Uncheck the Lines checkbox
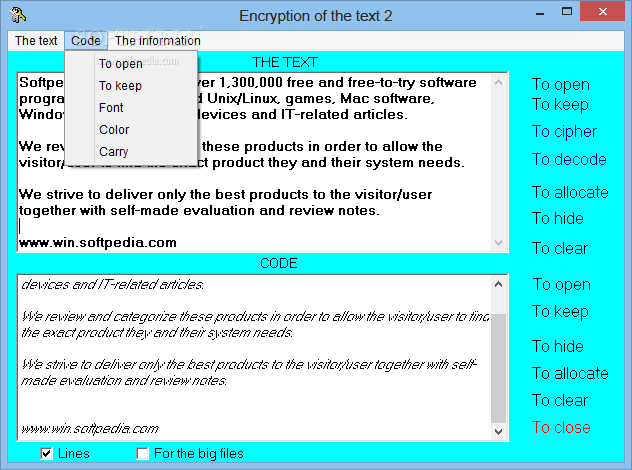 46,453
